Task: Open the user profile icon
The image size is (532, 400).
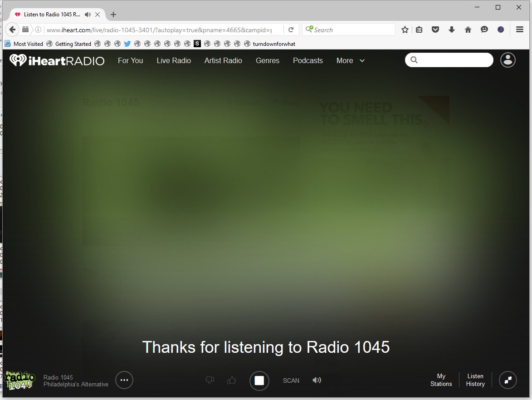Action: click(x=508, y=60)
